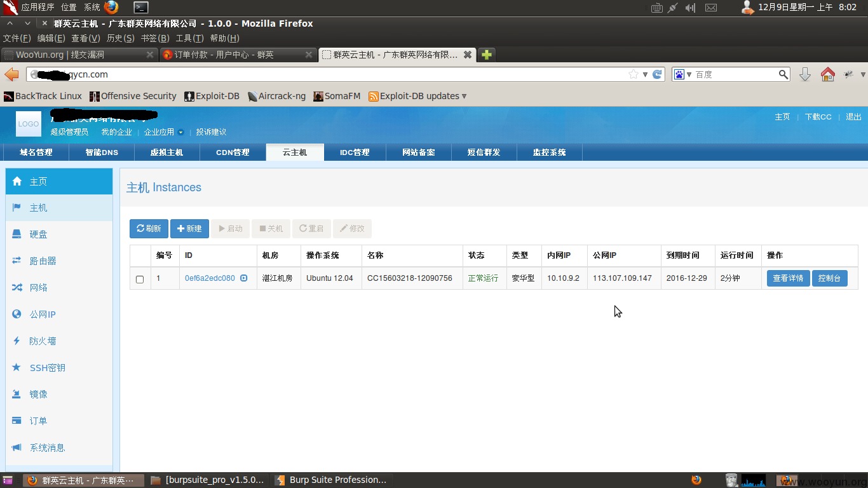
Task: Open the 工具(T) menu
Action: pos(189,38)
